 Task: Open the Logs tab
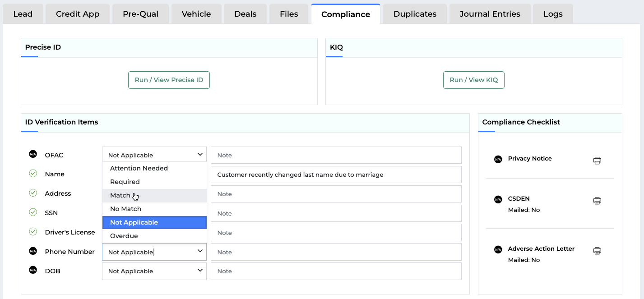coord(553,14)
